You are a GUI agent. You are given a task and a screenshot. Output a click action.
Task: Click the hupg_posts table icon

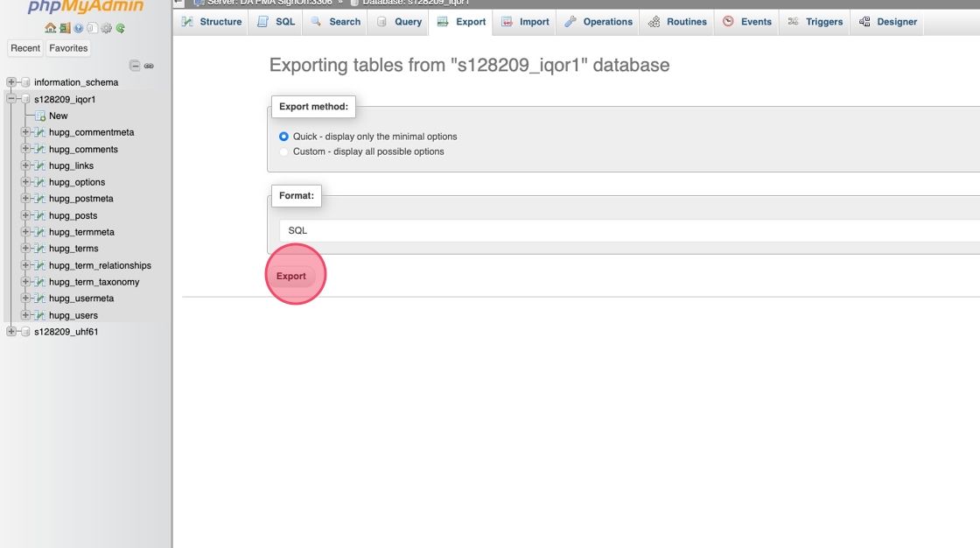[x=40, y=215]
